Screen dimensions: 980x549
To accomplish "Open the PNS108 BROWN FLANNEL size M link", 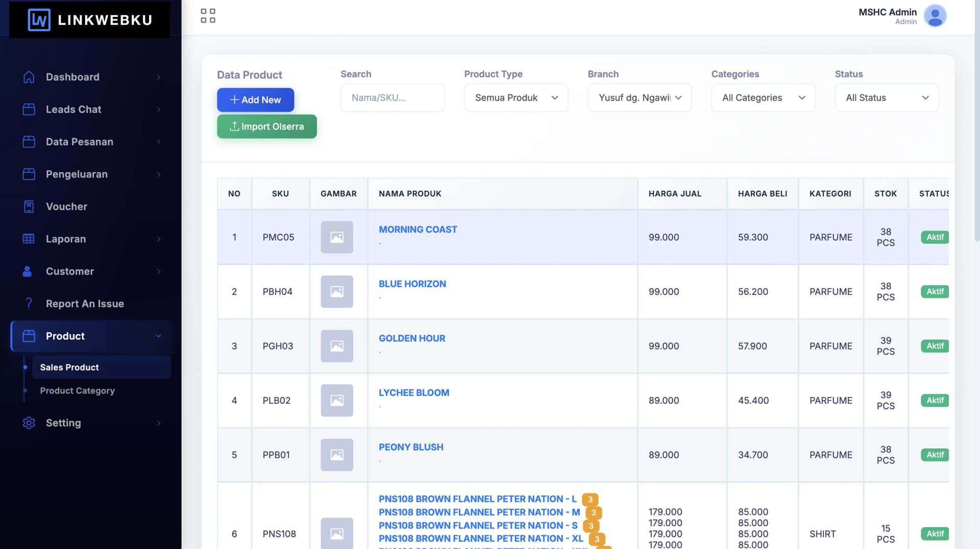I will tap(479, 512).
